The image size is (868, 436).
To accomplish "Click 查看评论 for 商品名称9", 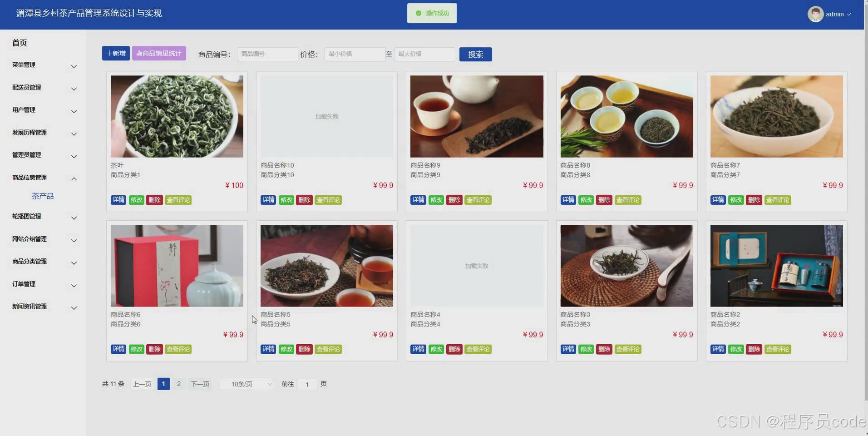I will click(478, 200).
